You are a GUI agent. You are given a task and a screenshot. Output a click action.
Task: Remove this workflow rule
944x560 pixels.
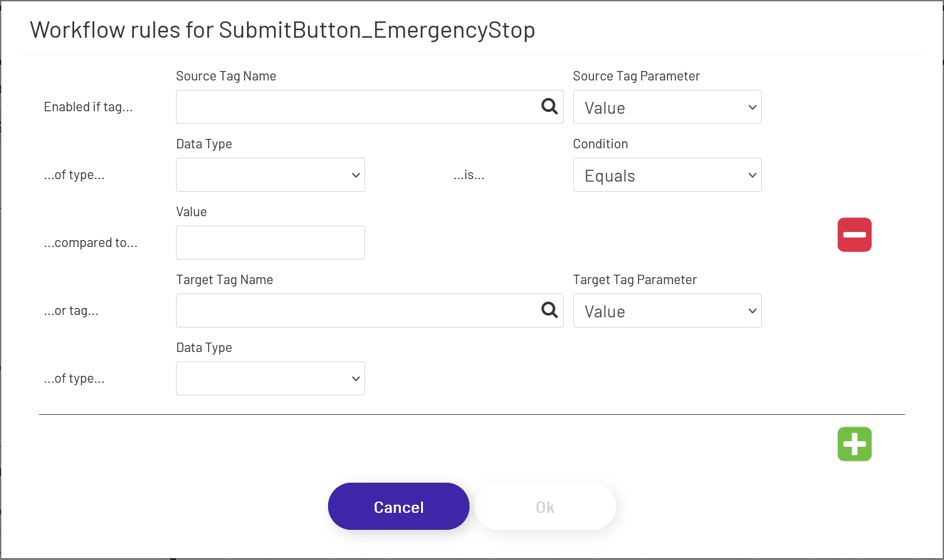[854, 234]
